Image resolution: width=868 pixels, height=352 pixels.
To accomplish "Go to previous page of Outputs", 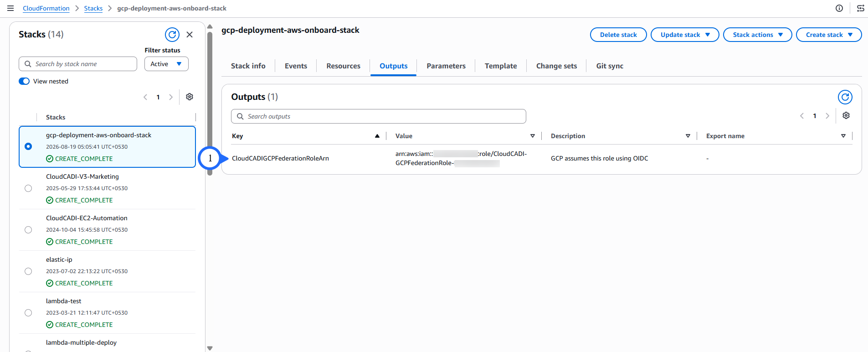I will tap(802, 116).
